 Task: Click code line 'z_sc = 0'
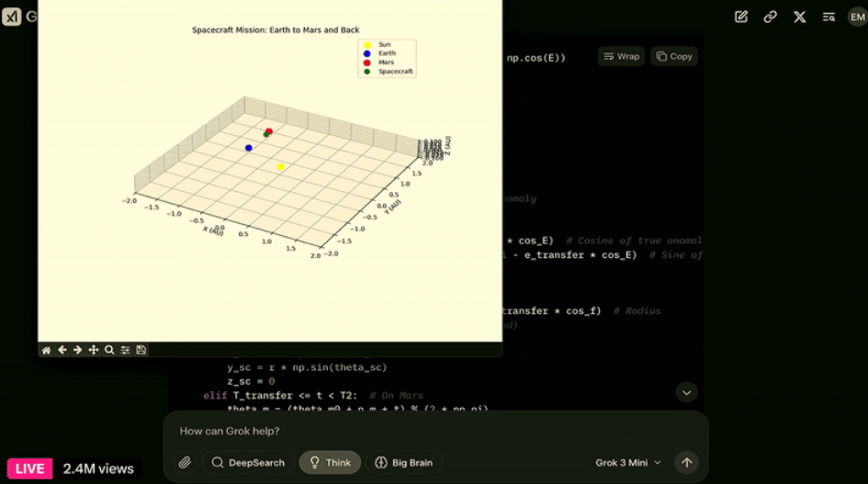[x=251, y=381]
